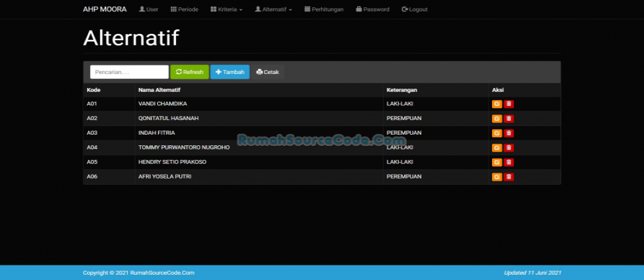This screenshot has height=280, width=644.
Task: Focus the Pencarian search field
Action: click(x=129, y=72)
